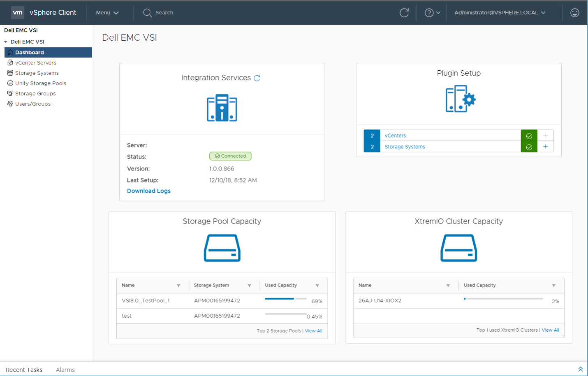Click version value 1.0.0.866

click(x=222, y=169)
